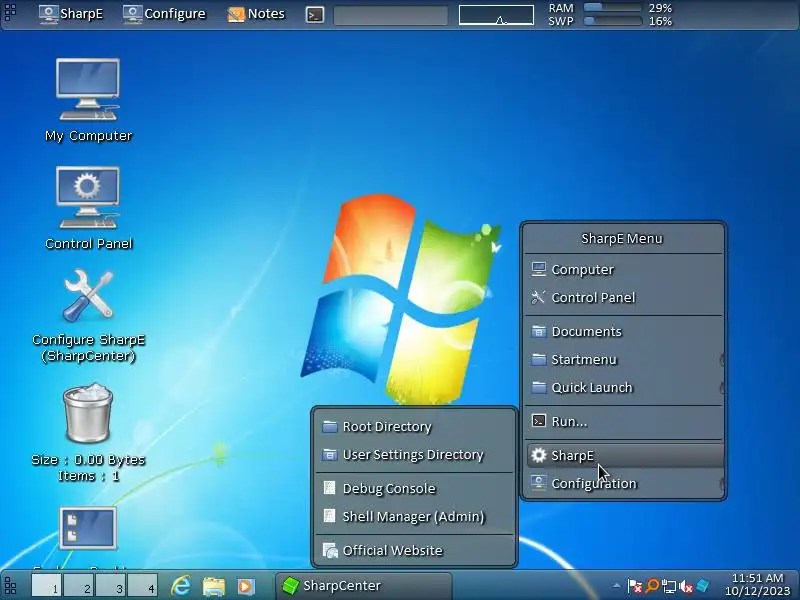The height and width of the screenshot is (600, 800).
Task: Expand hidden tray icons arrow
Action: click(x=617, y=586)
